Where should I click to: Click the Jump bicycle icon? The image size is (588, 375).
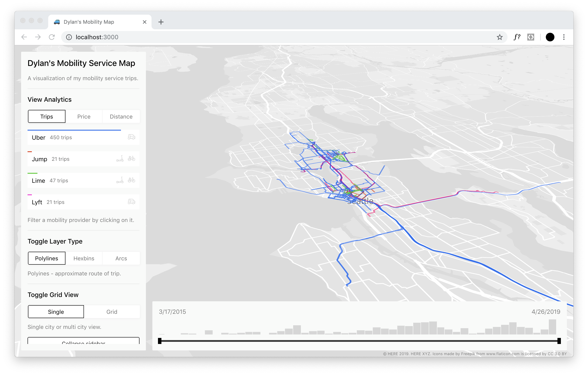[131, 158]
